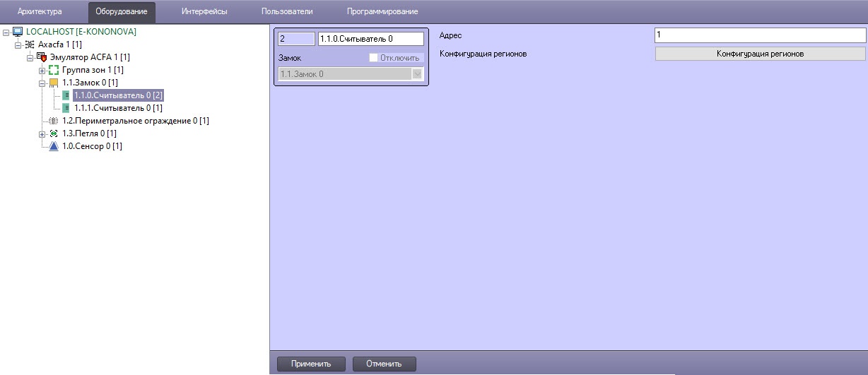The width and height of the screenshot is (868, 375).
Task: Switch to the Архитектура tab
Action: [40, 11]
